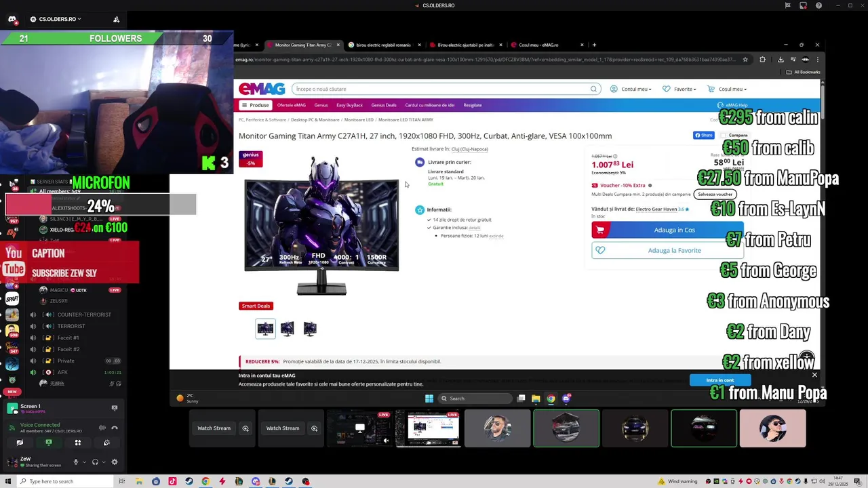The image size is (868, 488).
Task: Click Facebook Share button
Action: [704, 135]
